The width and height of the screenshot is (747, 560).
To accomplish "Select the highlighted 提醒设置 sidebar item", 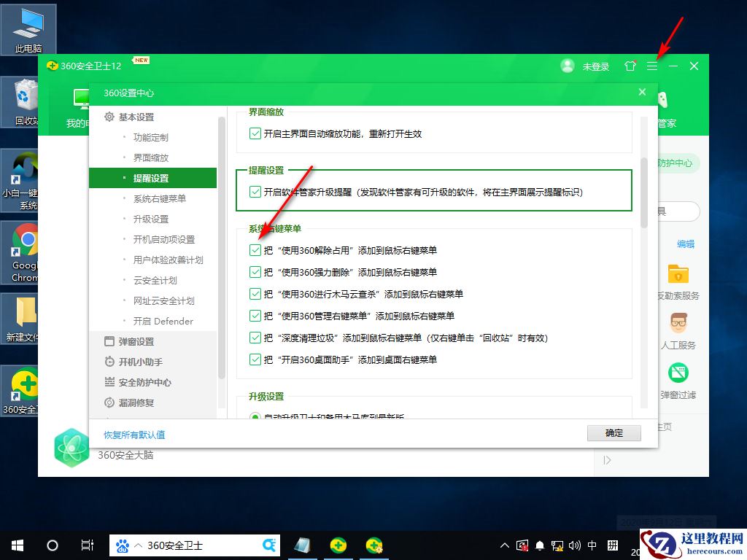I will 152,178.
